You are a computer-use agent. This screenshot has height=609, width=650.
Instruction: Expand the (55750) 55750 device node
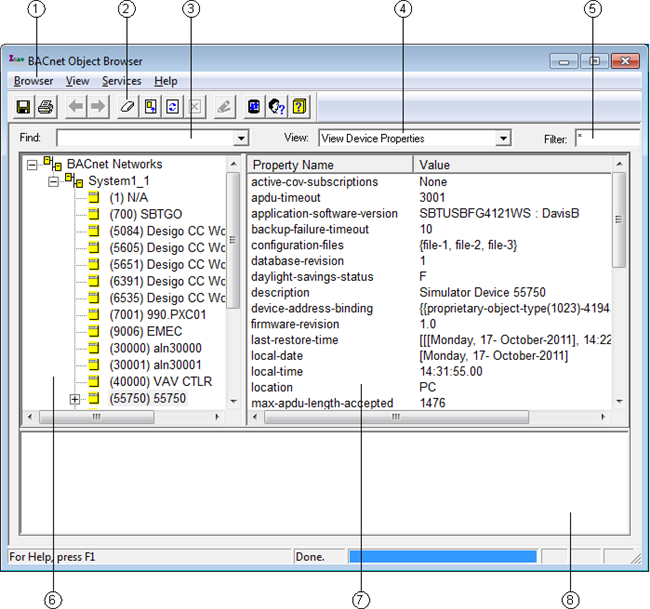pos(75,399)
